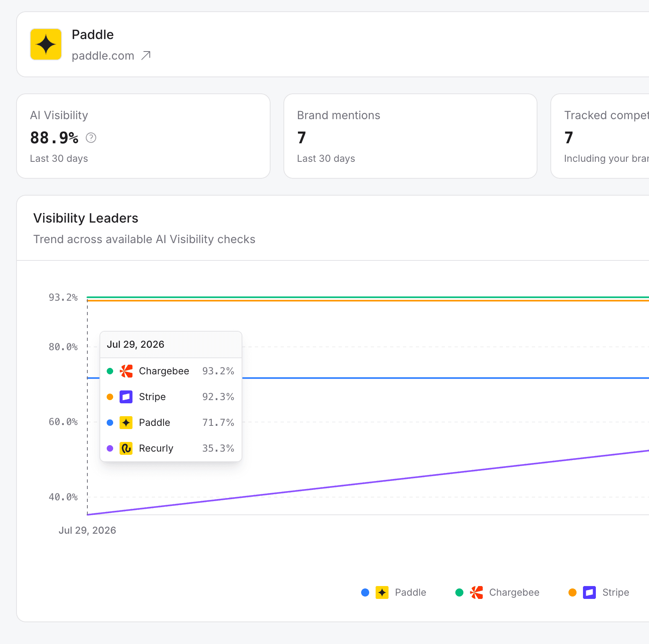Viewport: 649px width, 644px height.
Task: Click the Paddle logo in the tooltip
Action: point(126,423)
